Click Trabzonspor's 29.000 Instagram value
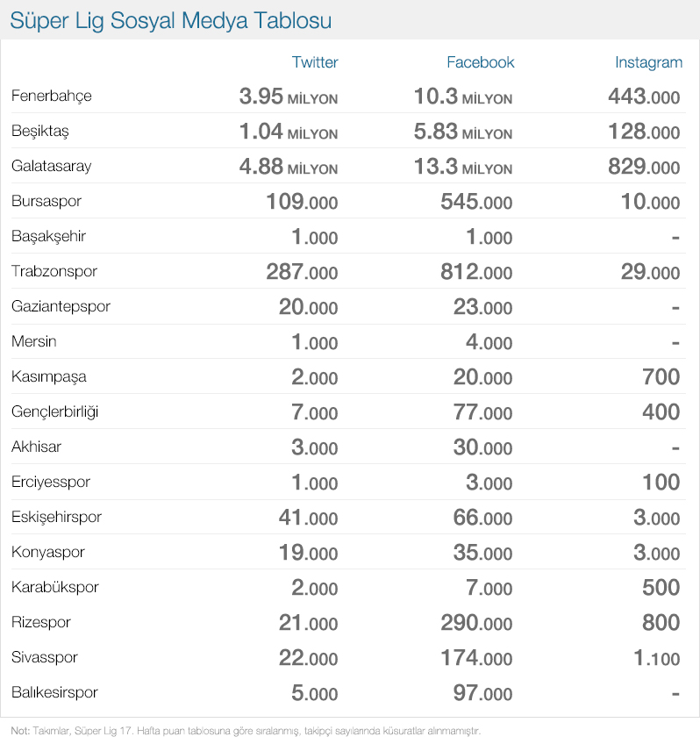The width and height of the screenshot is (700, 744). 650,272
